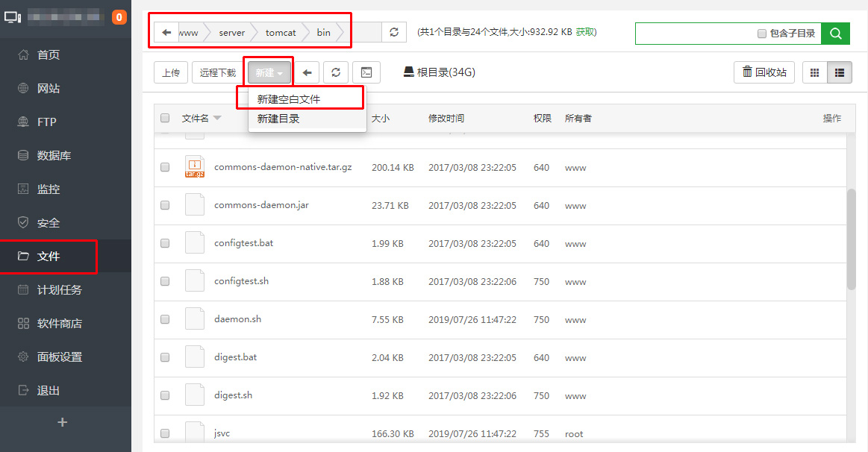Switch to grid view icon
This screenshot has height=452, width=868.
(814, 72)
